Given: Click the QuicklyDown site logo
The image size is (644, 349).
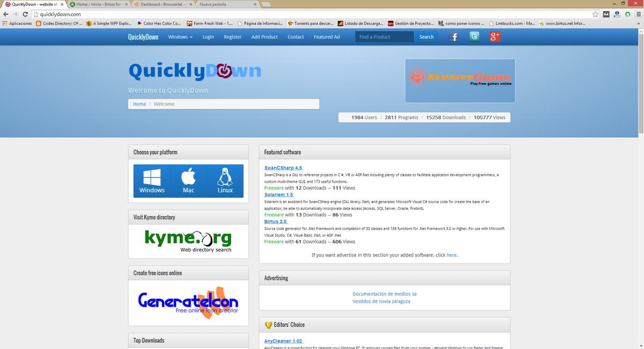Looking at the screenshot, I should [194, 71].
